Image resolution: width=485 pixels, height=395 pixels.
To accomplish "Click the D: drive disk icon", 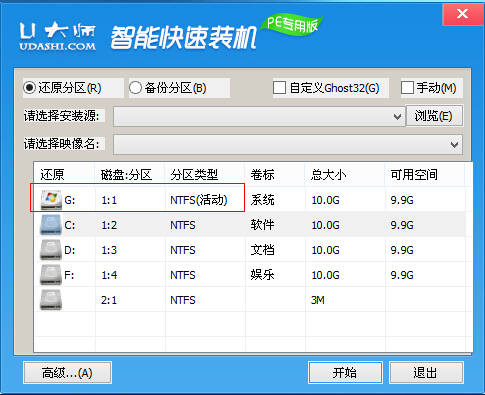I will click(x=51, y=250).
